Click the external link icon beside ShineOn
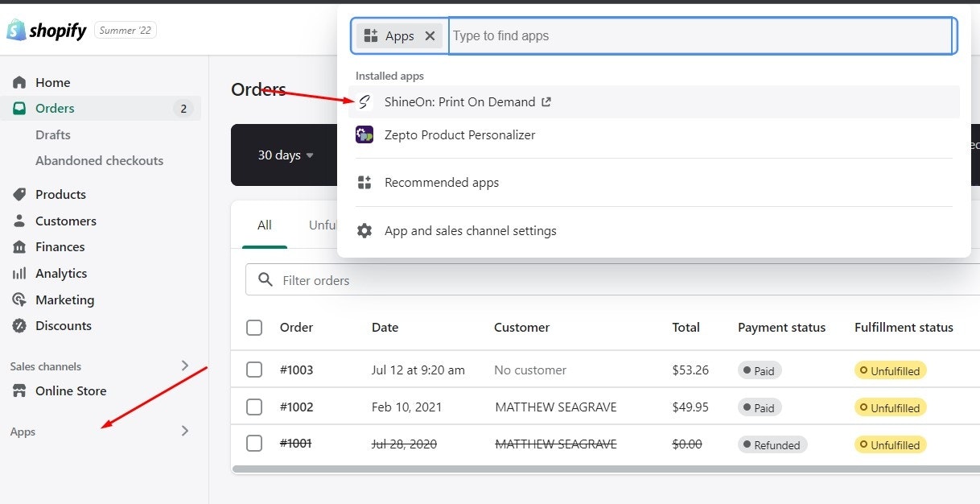 point(546,101)
